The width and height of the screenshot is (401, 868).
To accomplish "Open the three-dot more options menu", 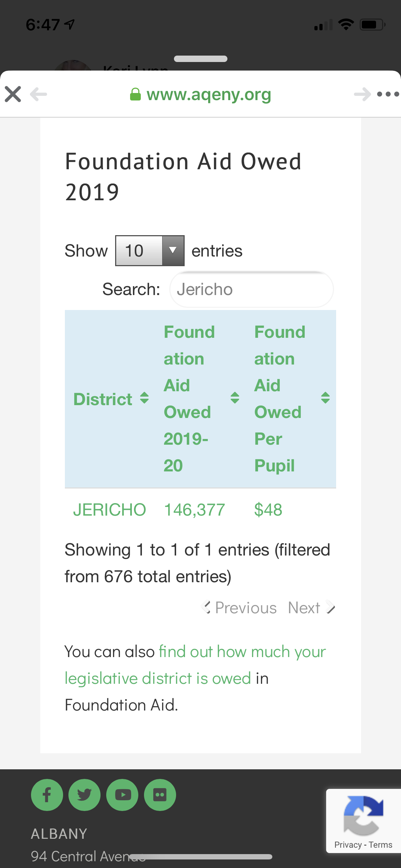I will tap(388, 94).
